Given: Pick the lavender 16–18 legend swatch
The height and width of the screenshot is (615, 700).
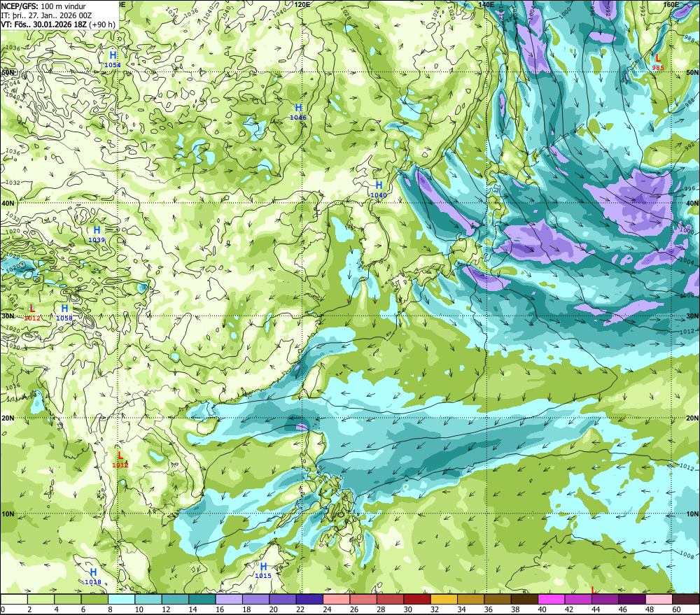Looking at the screenshot, I should pos(229,599).
